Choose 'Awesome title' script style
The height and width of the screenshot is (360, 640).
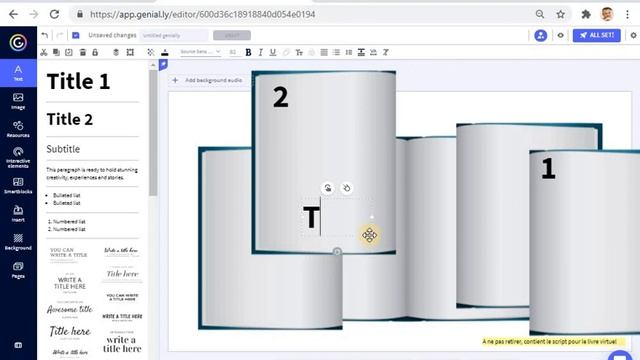coord(69,309)
